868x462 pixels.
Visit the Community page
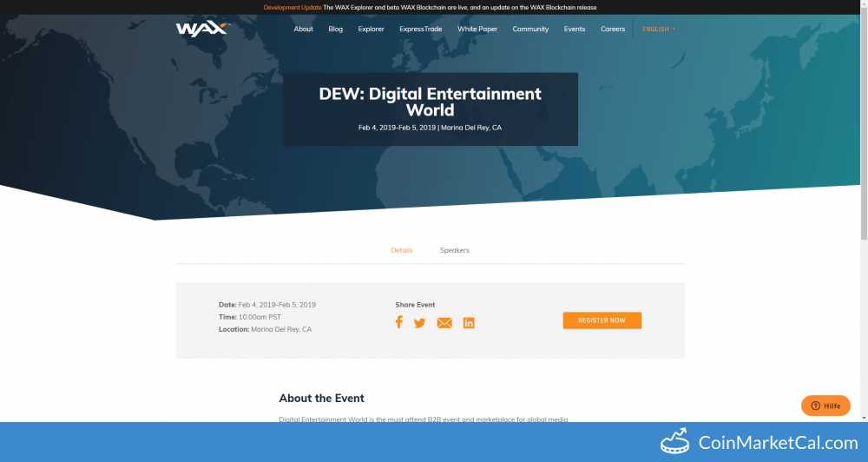point(530,29)
